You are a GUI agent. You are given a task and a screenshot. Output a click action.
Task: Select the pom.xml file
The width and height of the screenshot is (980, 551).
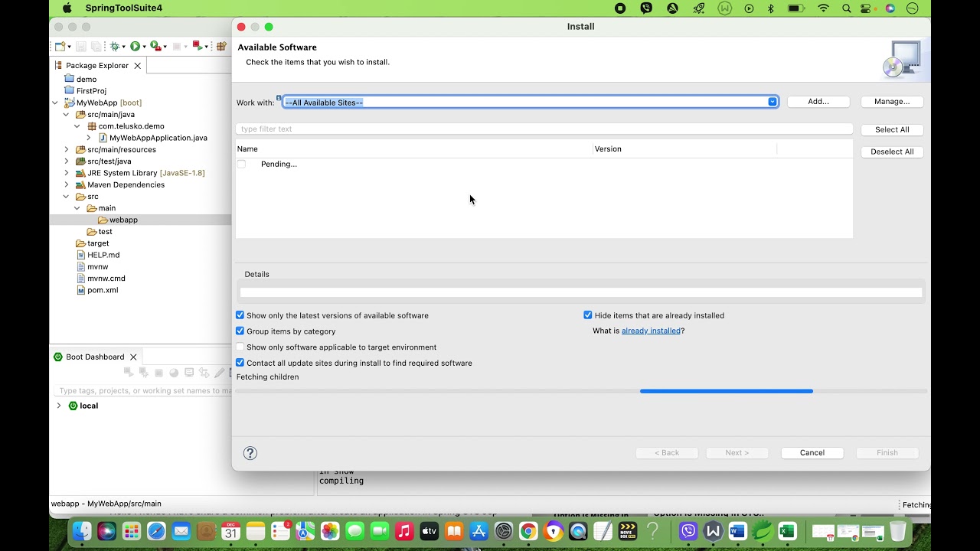[x=103, y=290]
